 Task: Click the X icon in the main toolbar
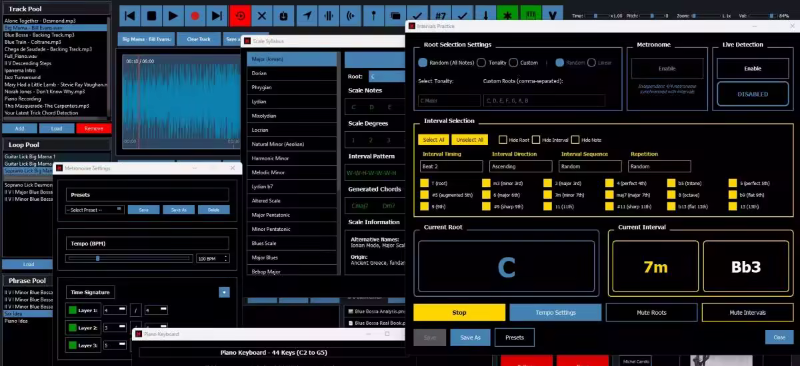click(262, 16)
